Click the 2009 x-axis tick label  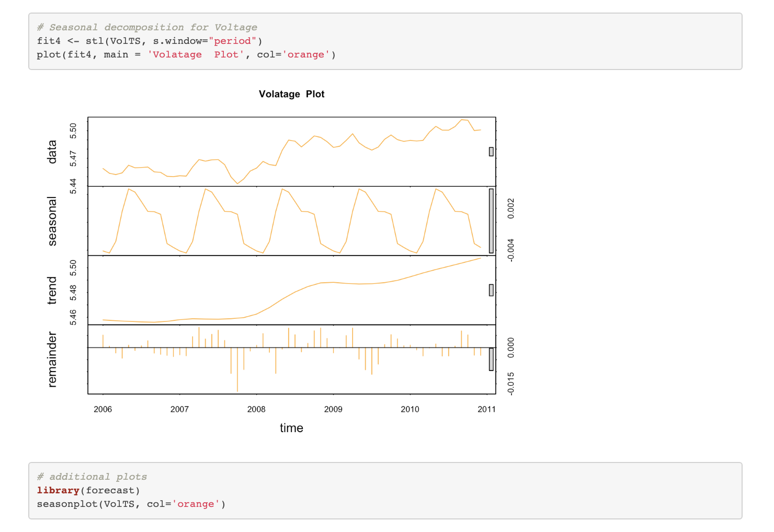coord(333,409)
